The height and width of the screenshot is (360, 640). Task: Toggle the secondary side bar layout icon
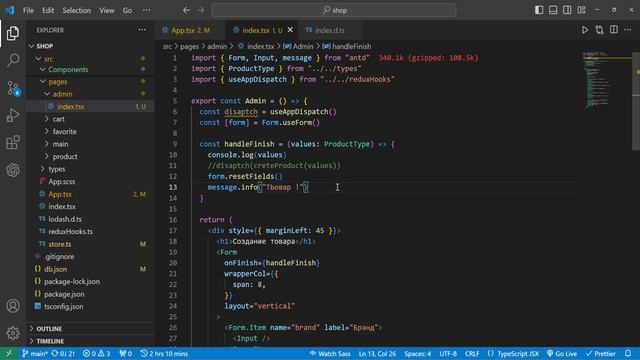click(x=567, y=10)
